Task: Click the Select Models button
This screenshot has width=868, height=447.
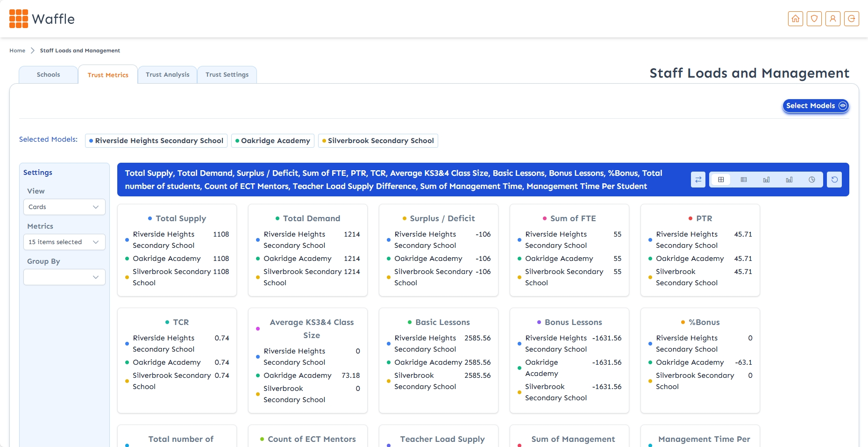Action: 815,106
